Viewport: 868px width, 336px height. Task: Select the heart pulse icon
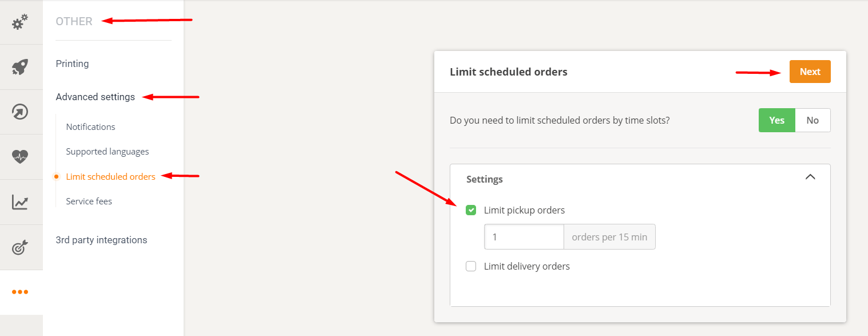[x=21, y=156]
